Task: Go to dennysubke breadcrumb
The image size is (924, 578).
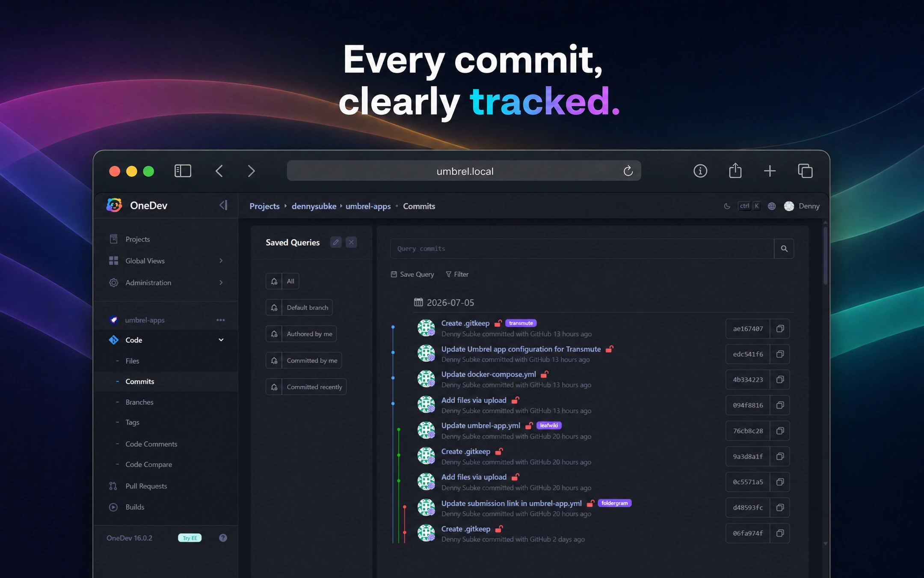Action: (314, 206)
